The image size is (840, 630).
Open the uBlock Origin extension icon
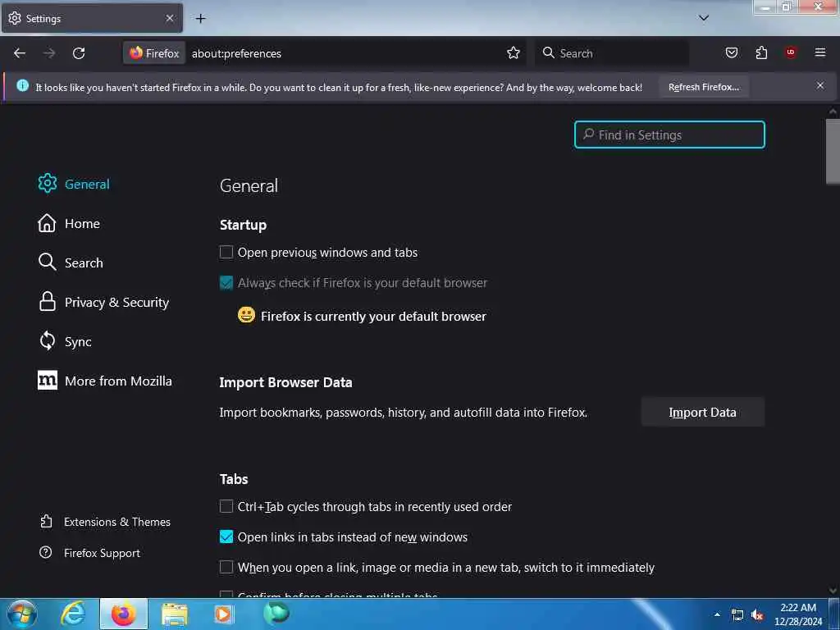pyautogui.click(x=790, y=53)
